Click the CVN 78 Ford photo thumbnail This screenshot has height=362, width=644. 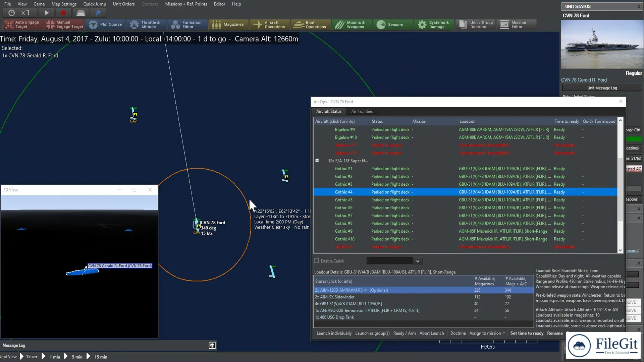click(x=602, y=44)
